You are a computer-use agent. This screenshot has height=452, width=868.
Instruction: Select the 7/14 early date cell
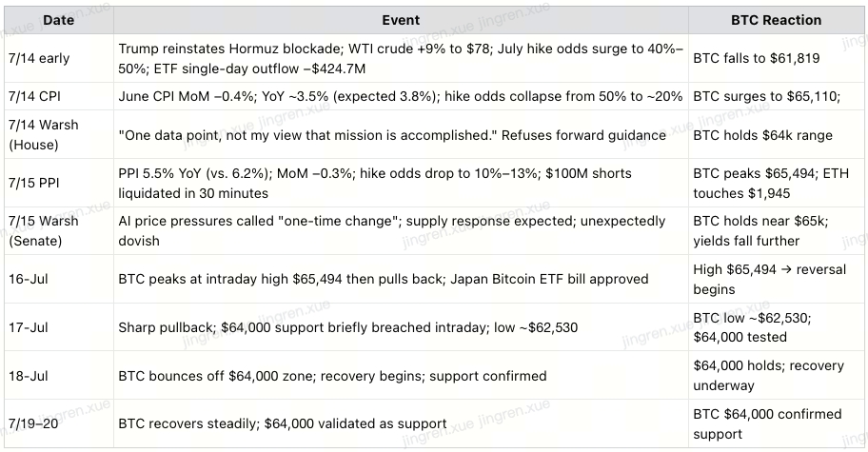coord(59,59)
